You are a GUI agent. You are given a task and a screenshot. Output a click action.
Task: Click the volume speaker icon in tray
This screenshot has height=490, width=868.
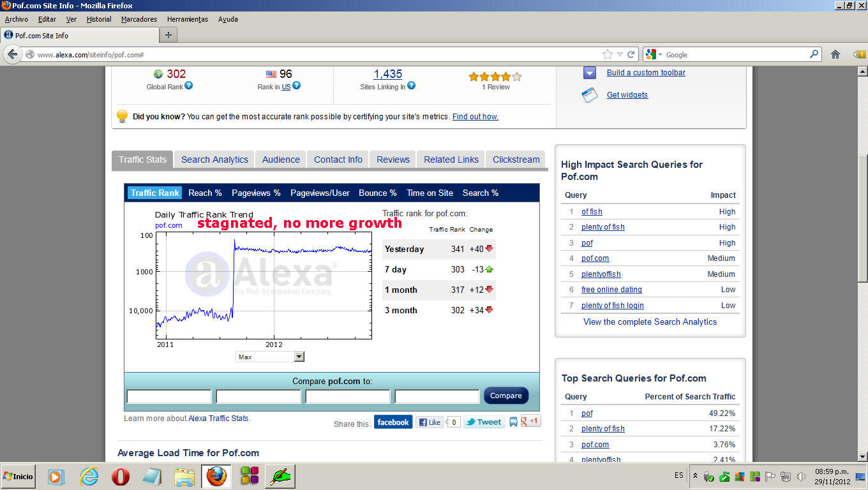click(802, 477)
